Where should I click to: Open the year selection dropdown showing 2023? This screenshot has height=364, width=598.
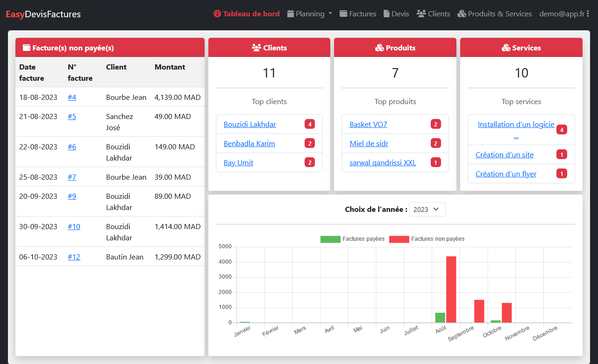427,210
